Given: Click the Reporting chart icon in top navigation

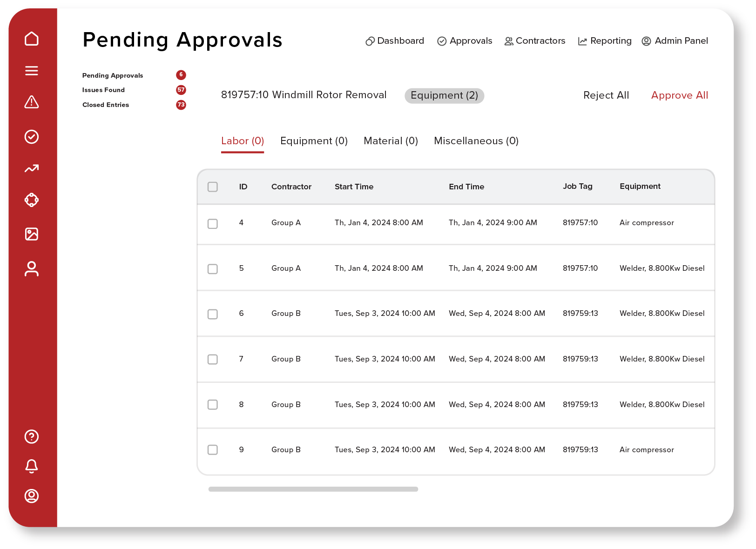Looking at the screenshot, I should click(x=582, y=41).
